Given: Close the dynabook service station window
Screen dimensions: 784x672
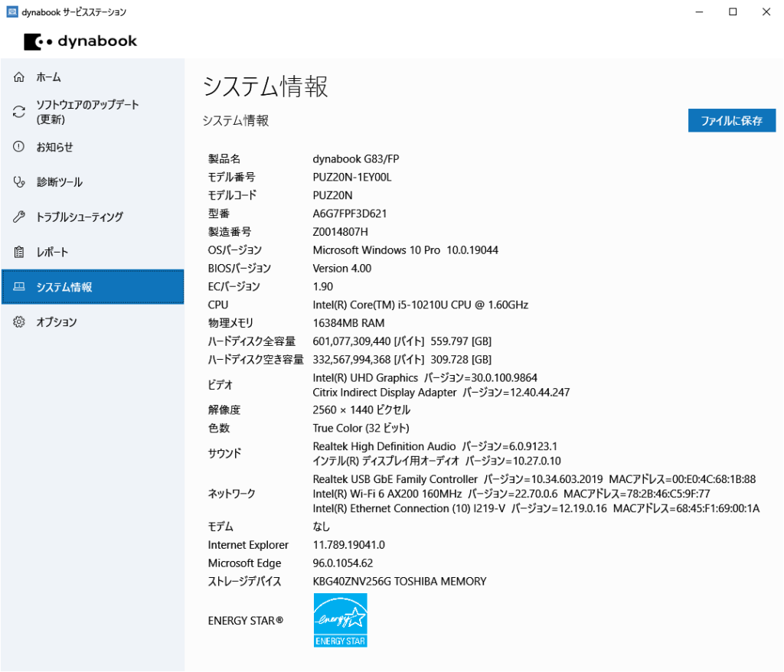Looking at the screenshot, I should coord(766,11).
